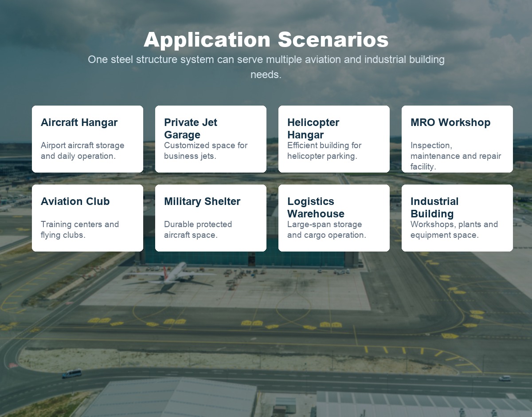Click 'Airport aircraft storage and daily operation.' text
Viewport: 532px width, 417px height.
click(x=82, y=151)
